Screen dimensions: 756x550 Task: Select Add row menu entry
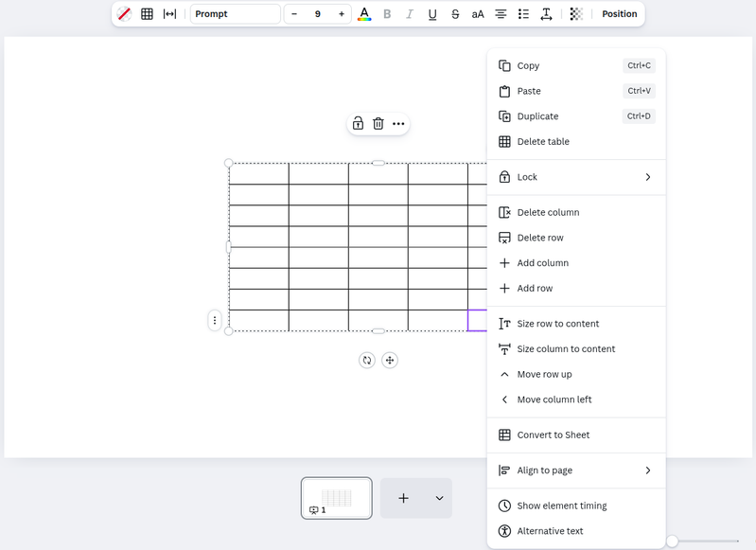pyautogui.click(x=576, y=288)
